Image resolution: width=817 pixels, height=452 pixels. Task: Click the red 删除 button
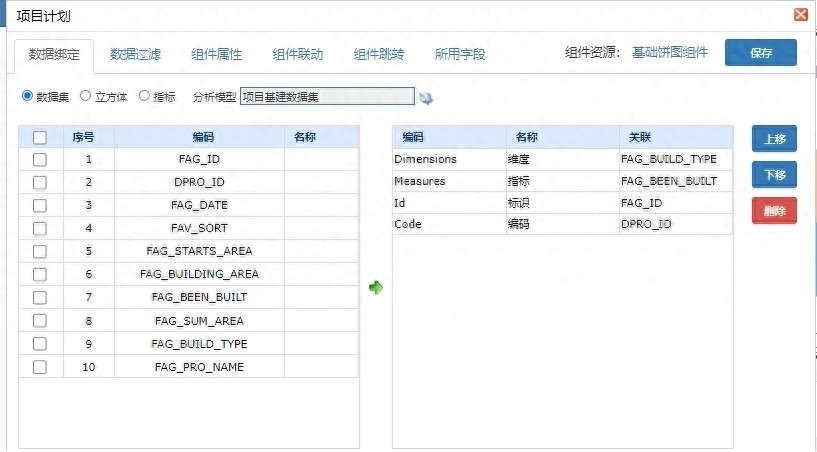point(774,211)
